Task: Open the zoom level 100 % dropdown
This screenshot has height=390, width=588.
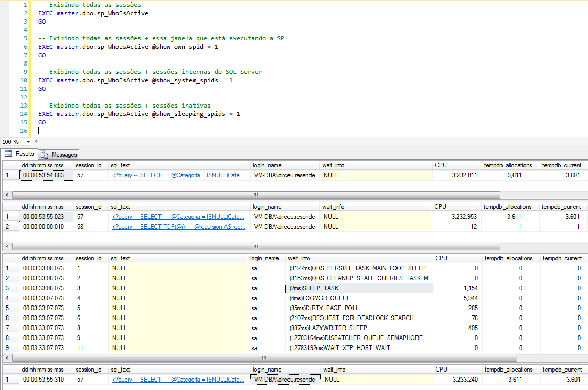Action: (x=28, y=142)
